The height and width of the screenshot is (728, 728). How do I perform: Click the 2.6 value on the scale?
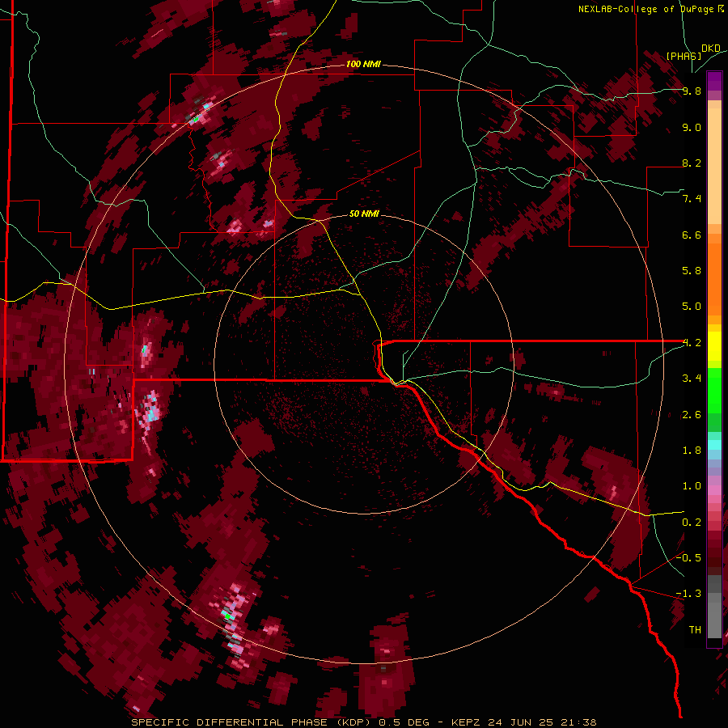point(692,415)
